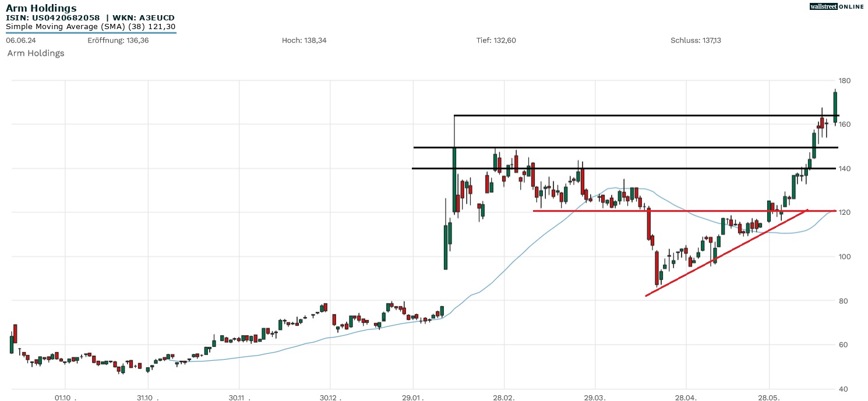Click the 28.02. date axis label
The height and width of the screenshot is (401, 868).
(x=504, y=398)
